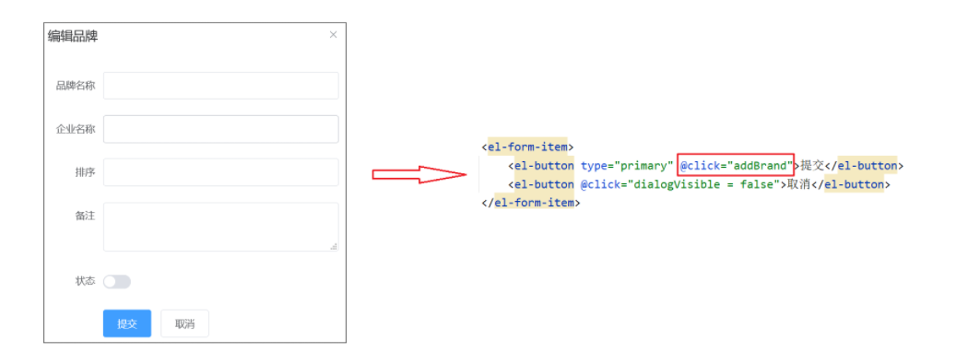Click inside the 备注 textarea
The width and height of the screenshot is (980, 352).
[x=220, y=227]
